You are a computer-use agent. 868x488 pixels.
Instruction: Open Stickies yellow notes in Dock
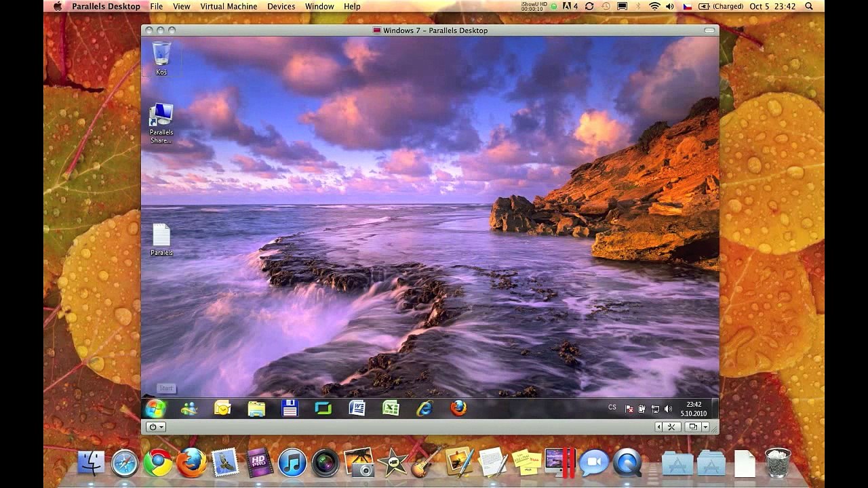coord(526,462)
